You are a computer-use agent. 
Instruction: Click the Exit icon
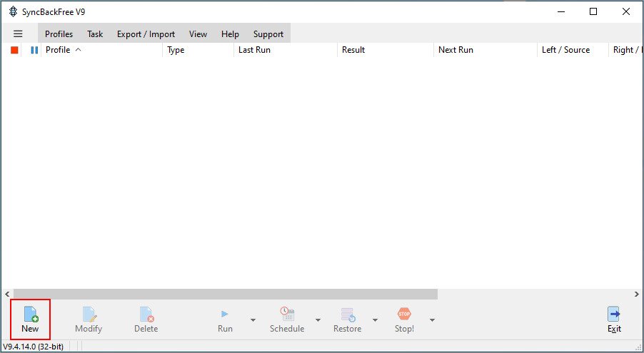tap(614, 314)
